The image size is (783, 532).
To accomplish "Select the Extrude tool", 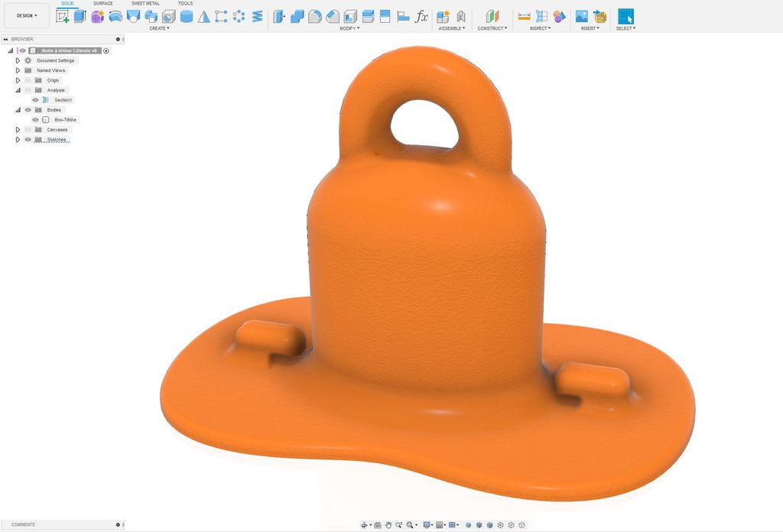I will (80, 17).
